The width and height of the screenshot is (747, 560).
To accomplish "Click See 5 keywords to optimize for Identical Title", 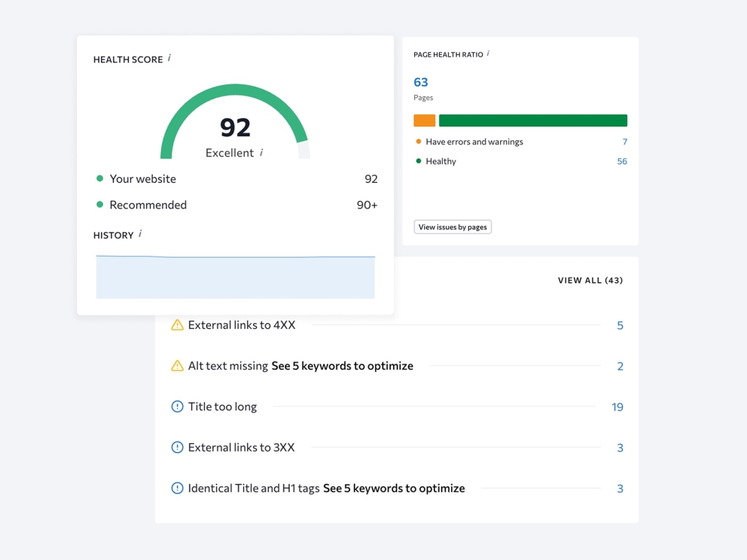I will pos(394,488).
